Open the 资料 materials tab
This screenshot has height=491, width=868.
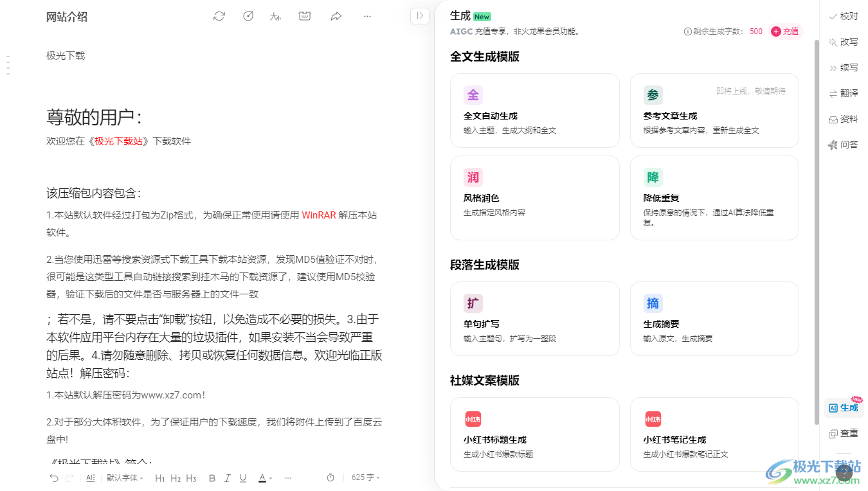(844, 119)
